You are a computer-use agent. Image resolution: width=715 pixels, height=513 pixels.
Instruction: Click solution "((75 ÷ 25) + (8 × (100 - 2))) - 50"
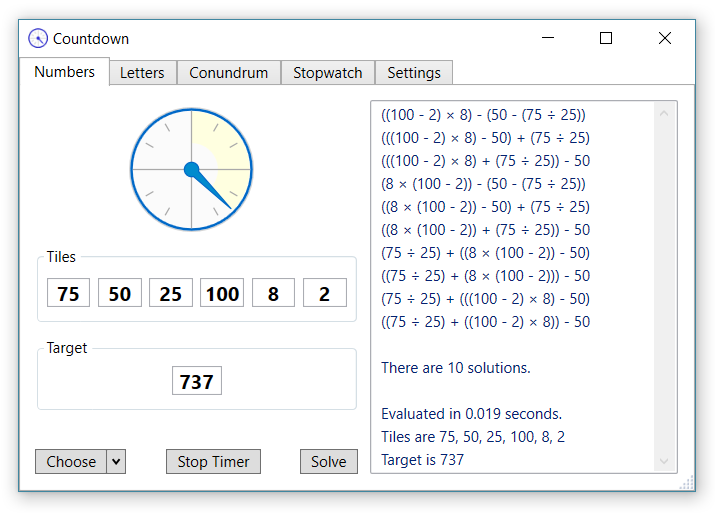tap(486, 276)
